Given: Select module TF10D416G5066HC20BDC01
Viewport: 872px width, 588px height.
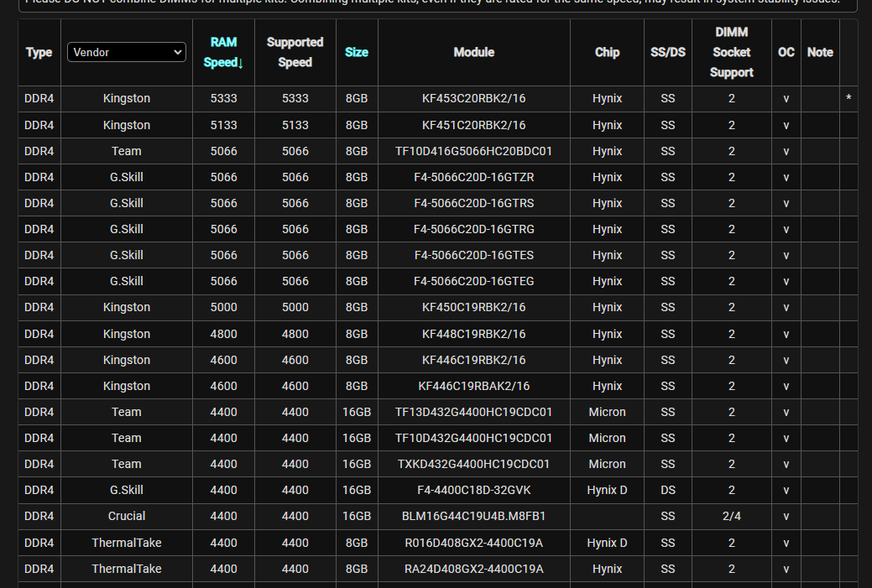Looking at the screenshot, I should (x=474, y=151).
